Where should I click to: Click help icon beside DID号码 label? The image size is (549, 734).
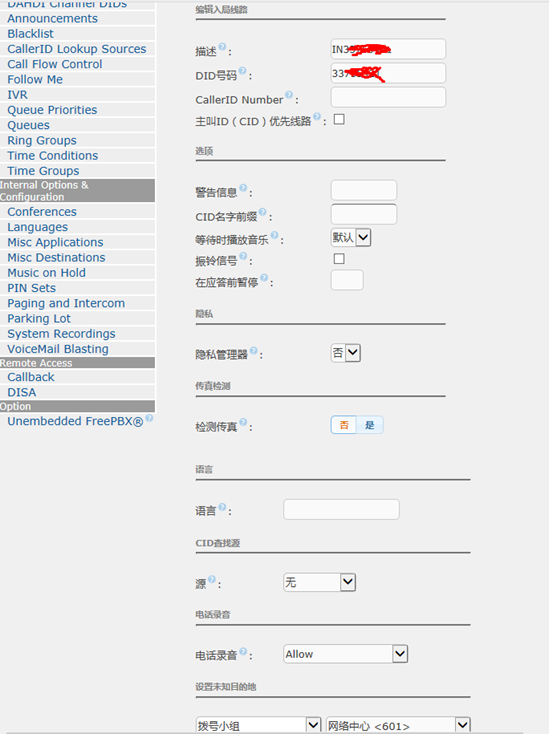242,71
